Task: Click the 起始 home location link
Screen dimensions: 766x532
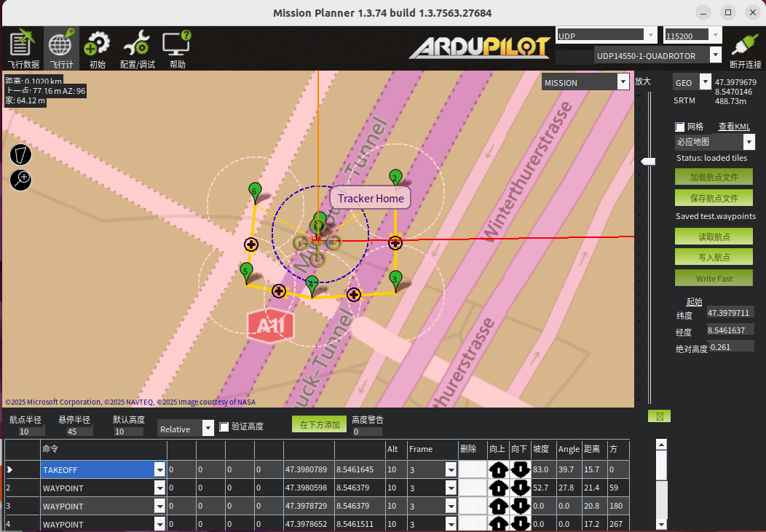Action: coord(694,301)
